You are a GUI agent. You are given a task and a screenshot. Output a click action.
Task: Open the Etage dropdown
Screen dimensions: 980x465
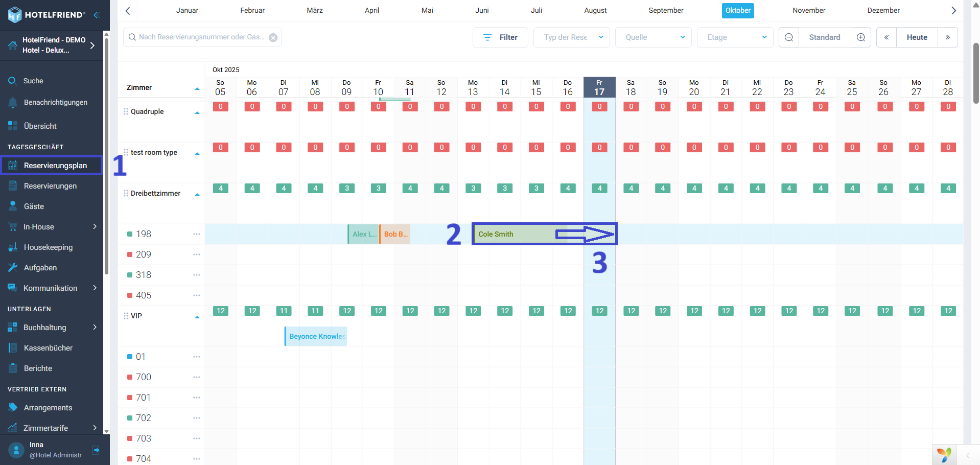735,37
